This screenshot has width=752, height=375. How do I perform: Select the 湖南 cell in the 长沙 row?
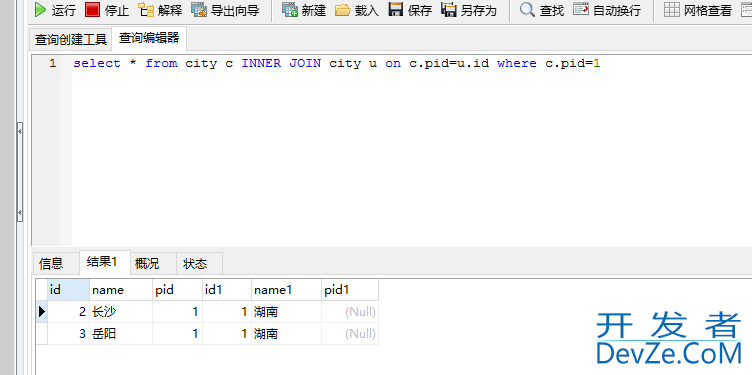click(286, 312)
